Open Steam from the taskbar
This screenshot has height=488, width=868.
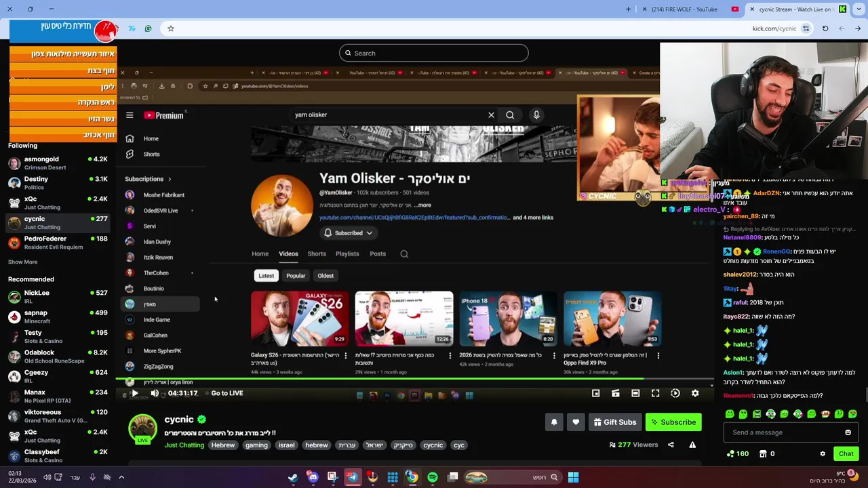pyautogui.click(x=293, y=477)
